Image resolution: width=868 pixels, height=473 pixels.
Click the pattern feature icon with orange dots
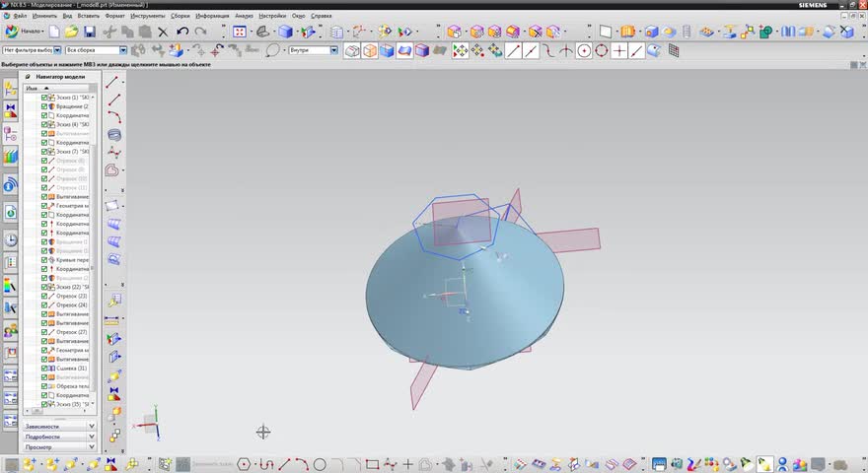(706, 33)
